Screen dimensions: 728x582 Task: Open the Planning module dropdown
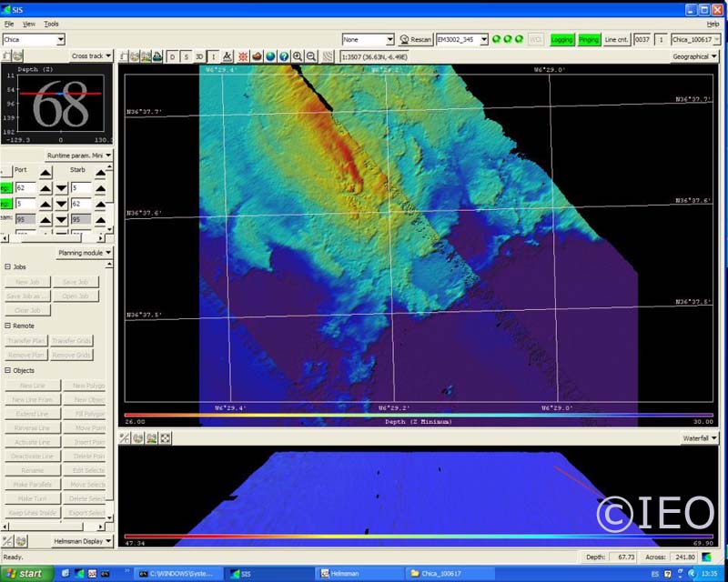(86, 253)
